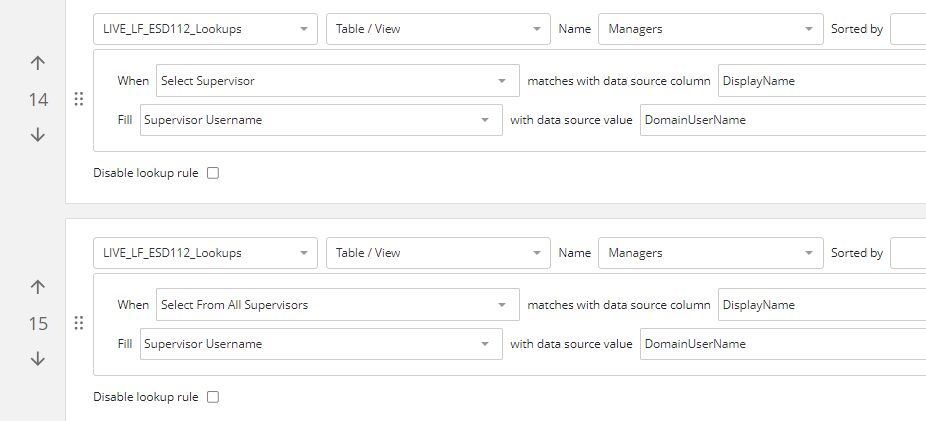926x421 pixels.
Task: Expand the Select From All Supervisors dropdown
Action: [x=338, y=305]
